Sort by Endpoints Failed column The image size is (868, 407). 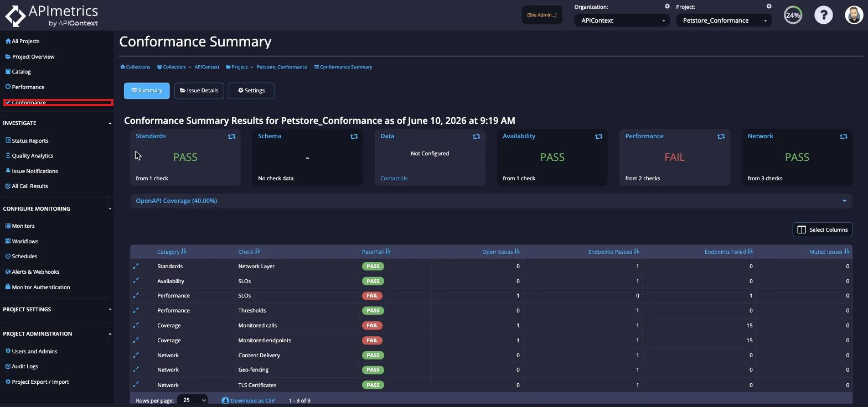[x=728, y=252]
